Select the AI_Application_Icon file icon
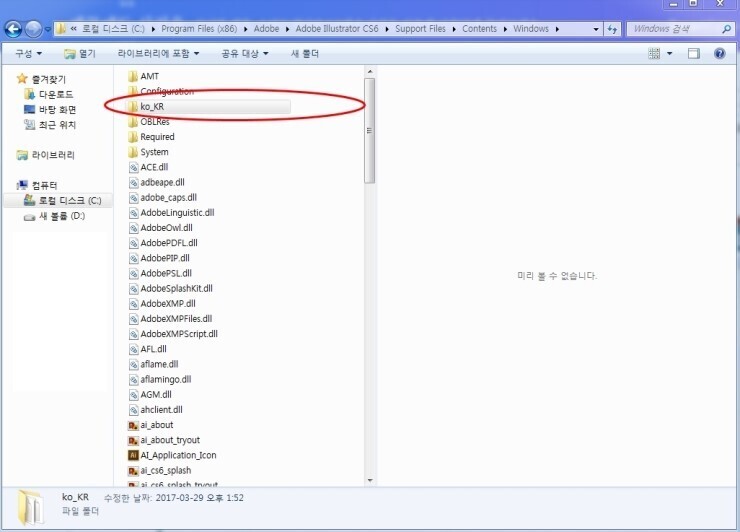This screenshot has height=532, width=740. pos(133,456)
